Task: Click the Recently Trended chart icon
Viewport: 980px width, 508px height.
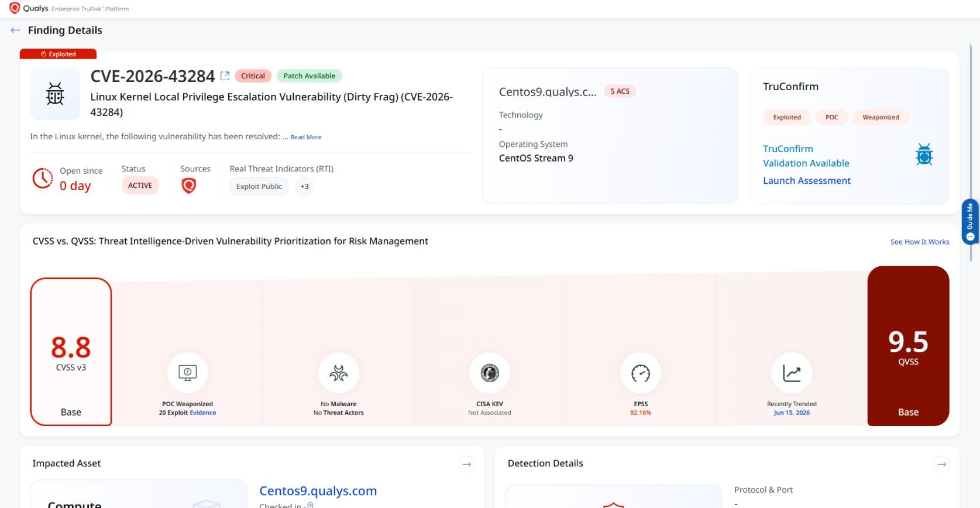Action: coord(792,373)
